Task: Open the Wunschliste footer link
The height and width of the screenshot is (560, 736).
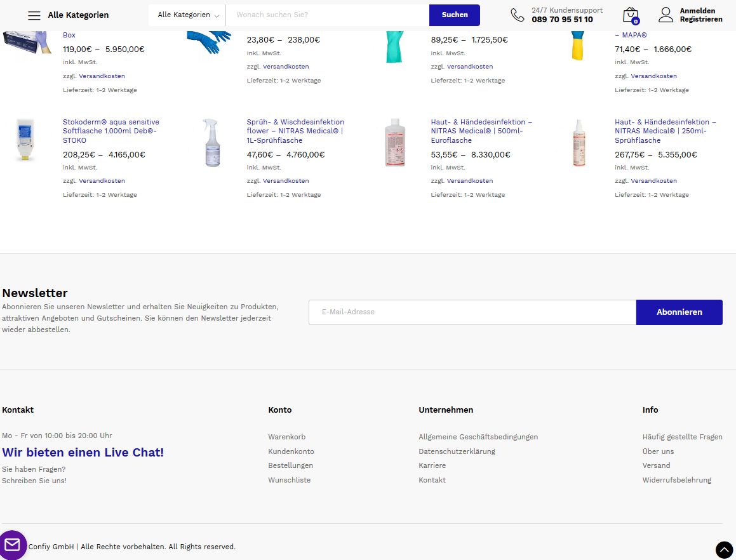Action: pos(289,480)
